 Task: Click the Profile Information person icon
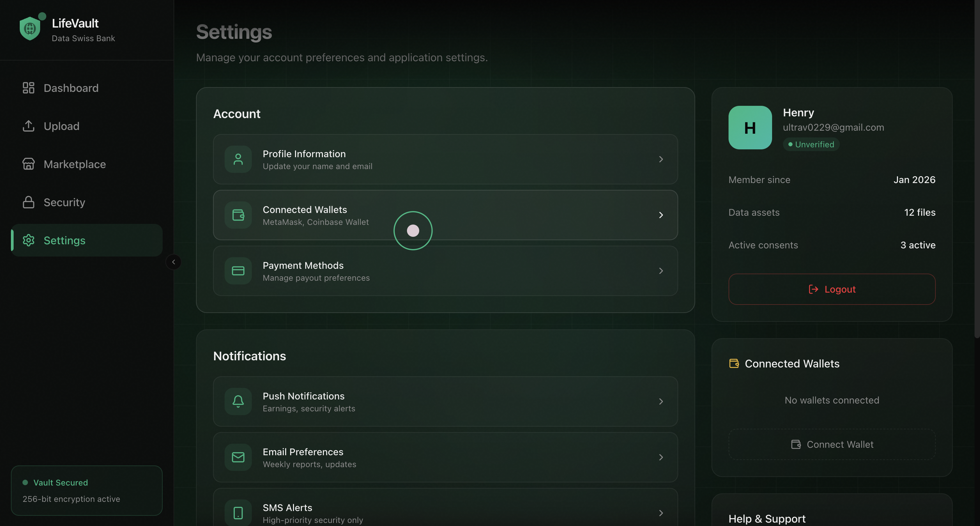(238, 159)
